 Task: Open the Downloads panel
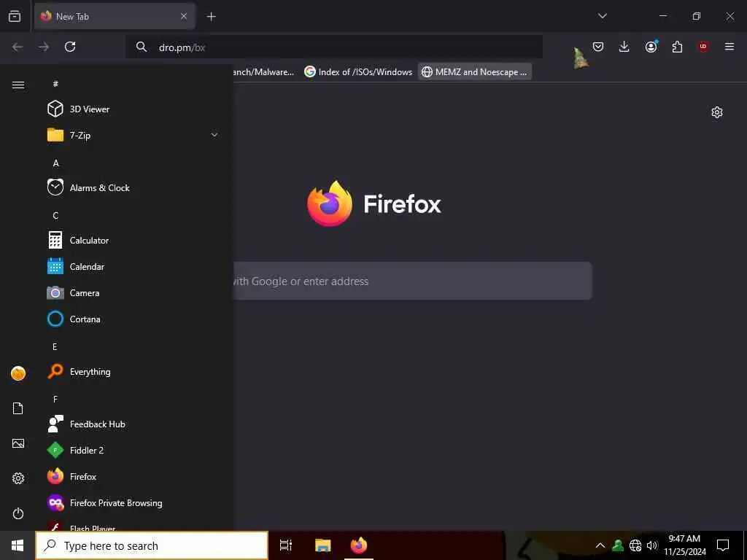[624, 47]
